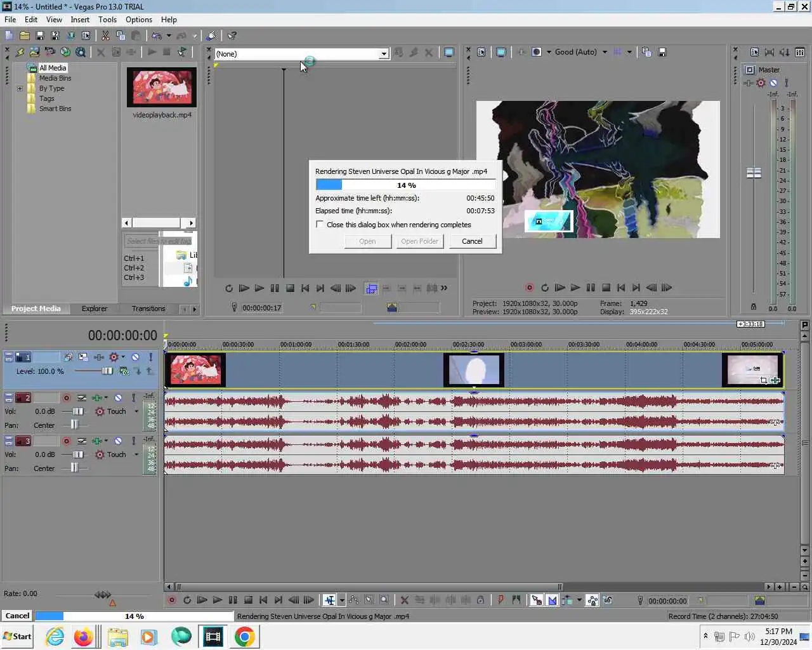Open the edit tool dropdown in bottom toolbar
This screenshot has height=650, width=812.
tap(342, 600)
